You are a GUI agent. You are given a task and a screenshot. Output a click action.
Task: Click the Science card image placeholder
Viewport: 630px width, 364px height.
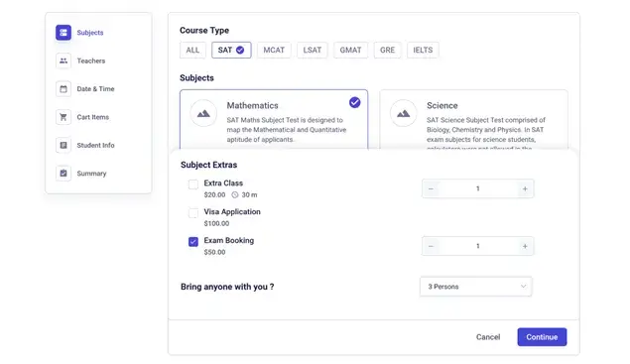[x=404, y=113]
